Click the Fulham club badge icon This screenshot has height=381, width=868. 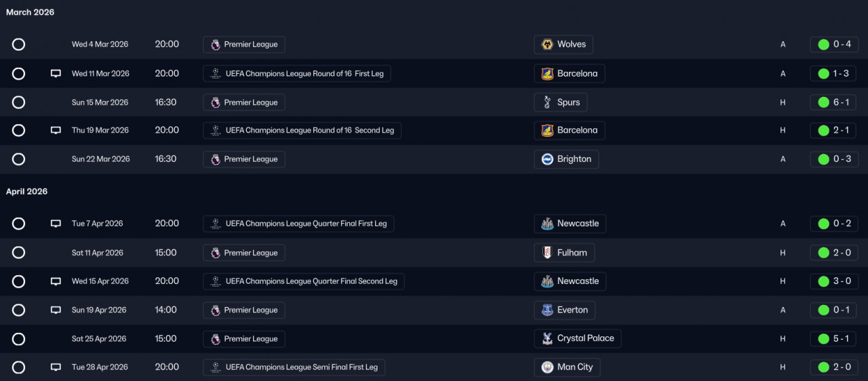pos(547,253)
